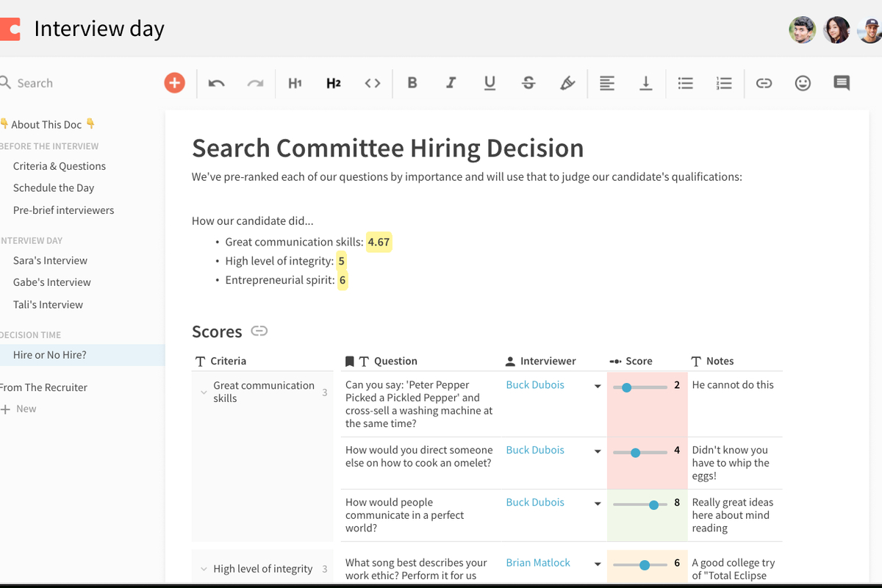Open Criteria & Questions page
882x588 pixels.
tap(60, 166)
